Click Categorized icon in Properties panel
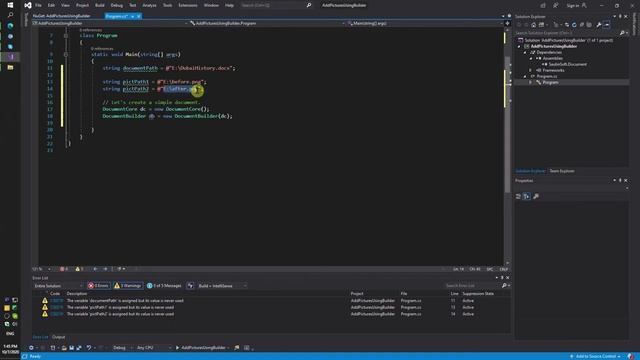The width and height of the screenshot is (640, 360). pyautogui.click(x=518, y=197)
